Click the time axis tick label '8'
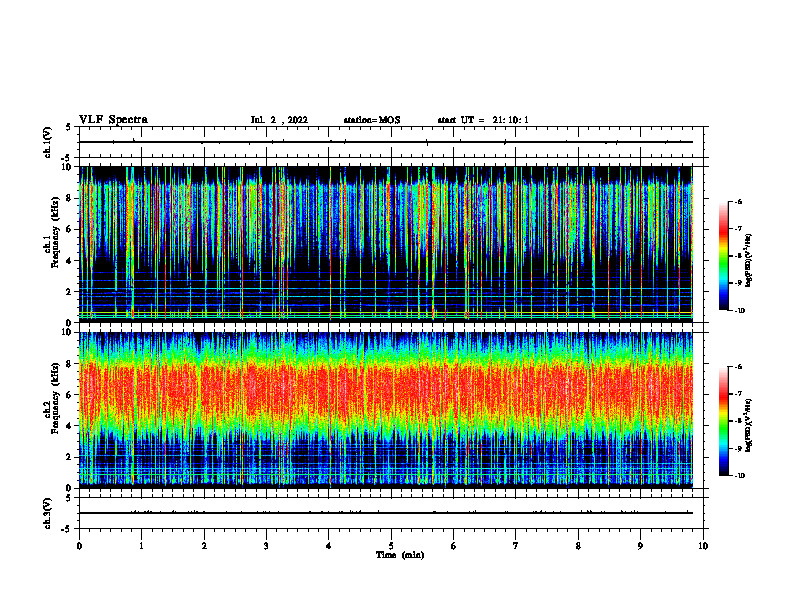The image size is (792, 612). tap(578, 546)
